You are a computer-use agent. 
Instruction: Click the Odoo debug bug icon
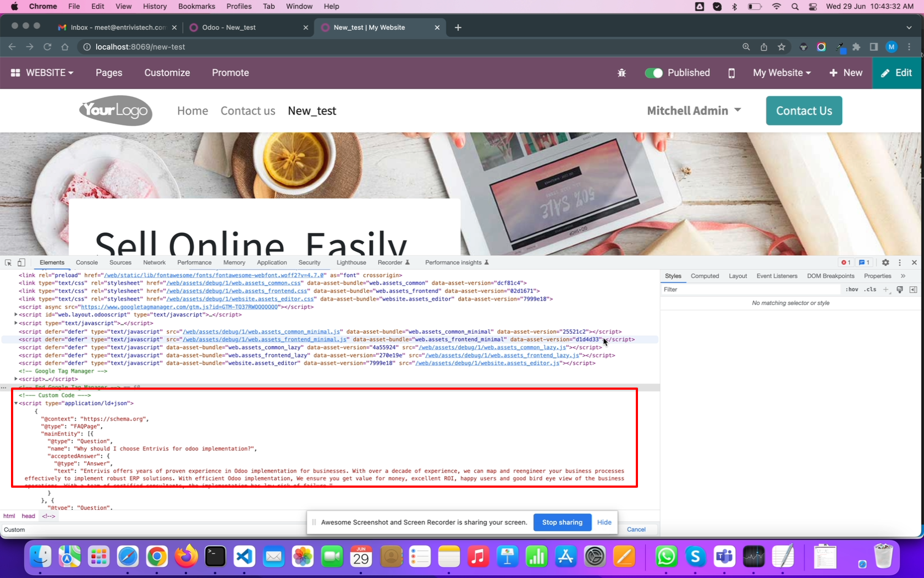point(622,73)
